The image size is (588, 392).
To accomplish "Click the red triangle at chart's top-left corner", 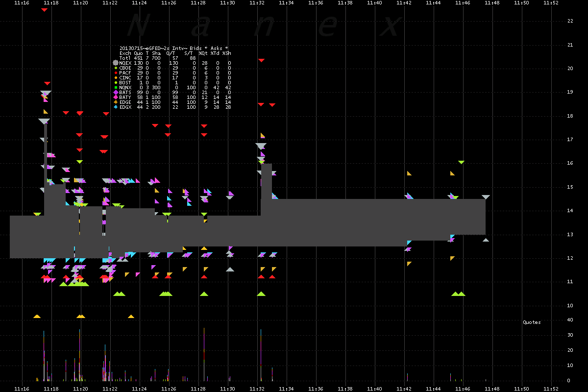I will click(44, 10).
